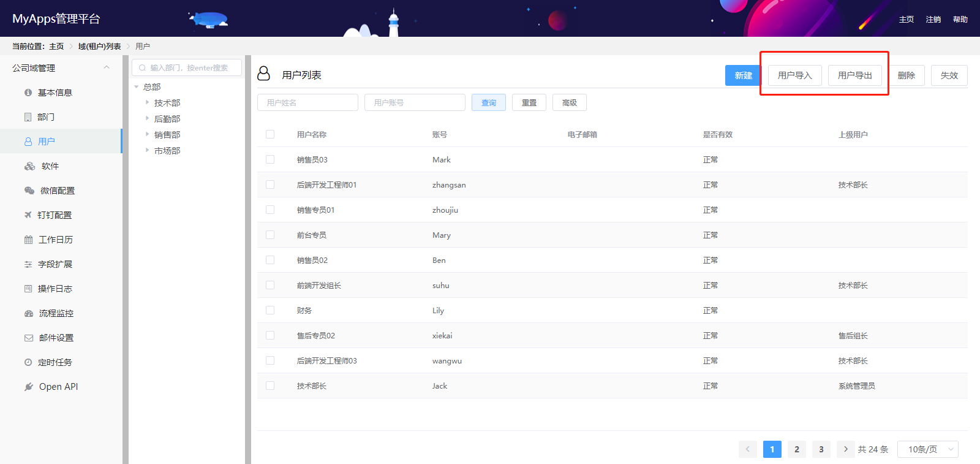Open the 10条/页 page size dropdown
The height and width of the screenshot is (464, 980).
tap(927, 449)
